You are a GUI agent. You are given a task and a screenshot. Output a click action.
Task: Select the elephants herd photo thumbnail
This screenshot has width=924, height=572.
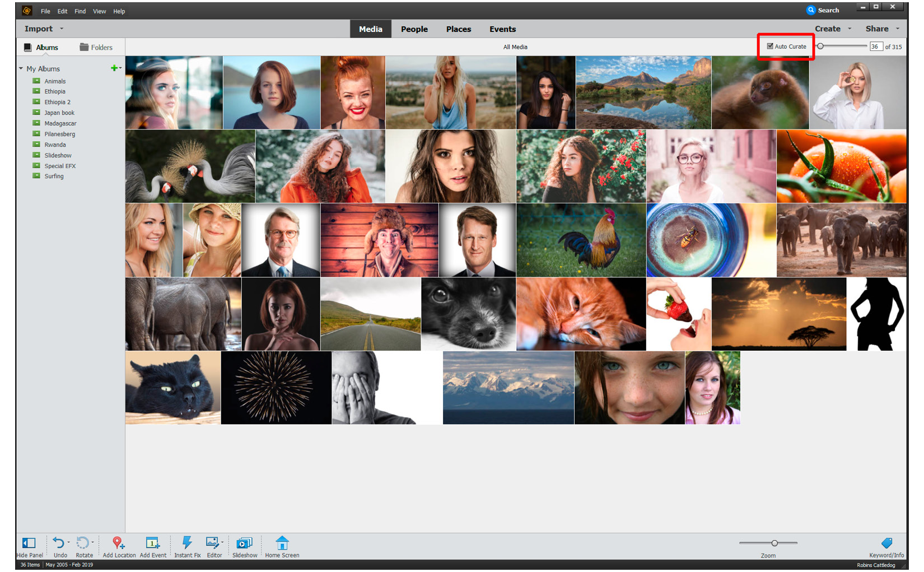click(x=841, y=240)
